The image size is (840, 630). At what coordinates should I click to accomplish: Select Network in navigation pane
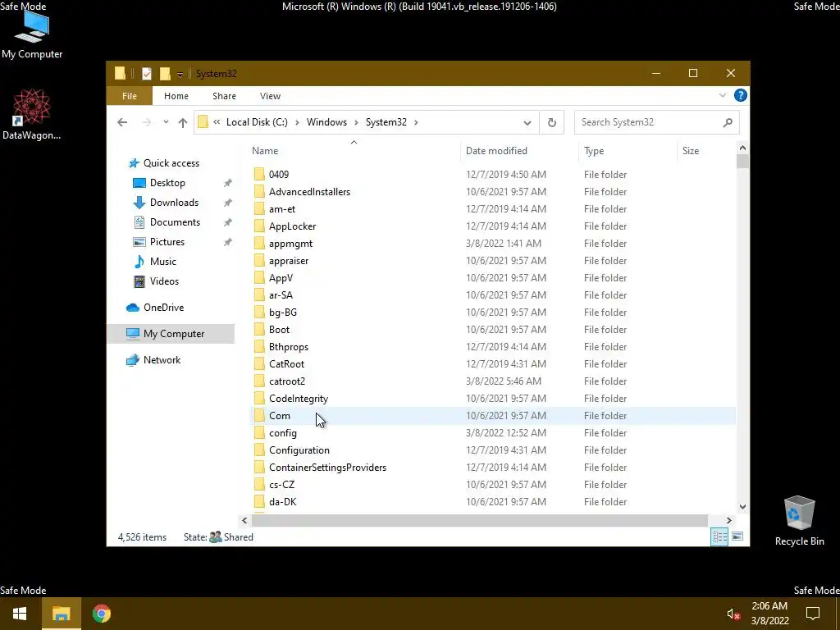pyautogui.click(x=162, y=360)
